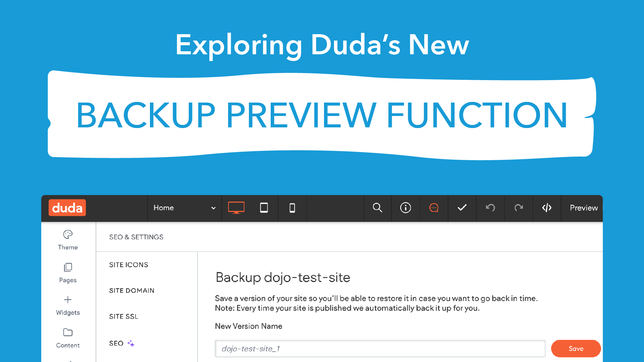
Task: Click the publish/check action
Action: [462, 208]
